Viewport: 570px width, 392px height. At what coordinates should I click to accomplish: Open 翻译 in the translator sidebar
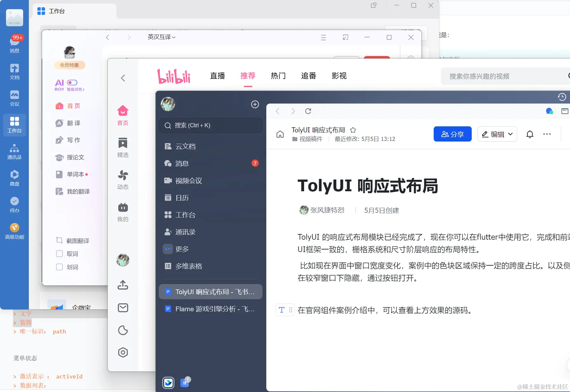[68, 123]
